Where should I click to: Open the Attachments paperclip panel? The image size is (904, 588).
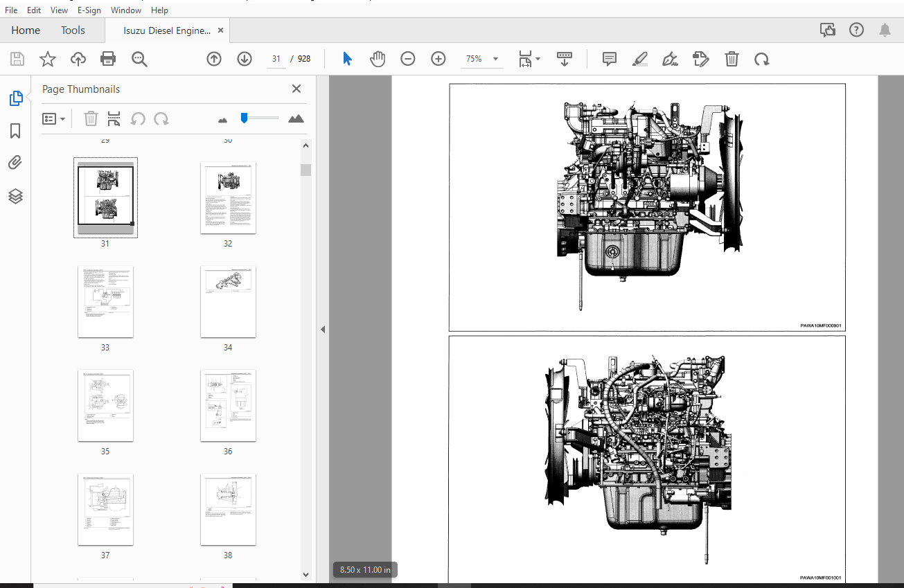[x=16, y=163]
